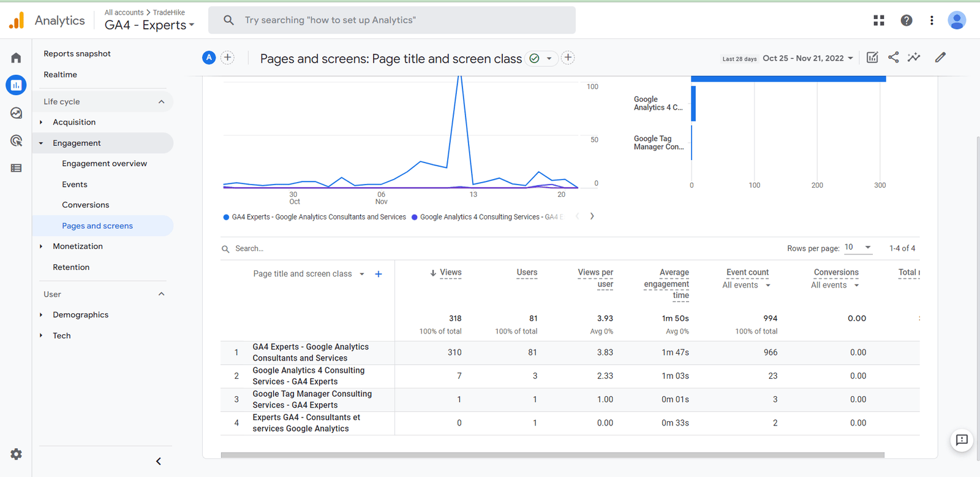This screenshot has width=980, height=477.
Task: Click the Google Analytics logo
Action: (x=17, y=20)
